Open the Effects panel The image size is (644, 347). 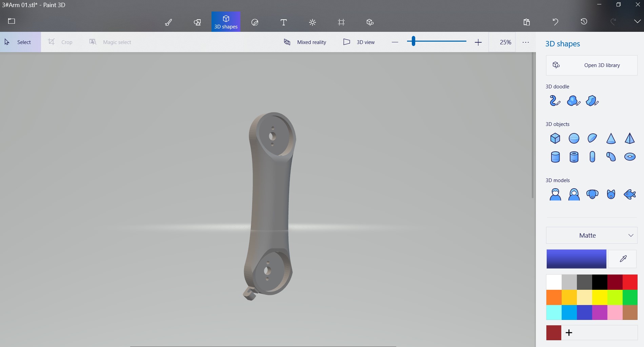pyautogui.click(x=312, y=22)
